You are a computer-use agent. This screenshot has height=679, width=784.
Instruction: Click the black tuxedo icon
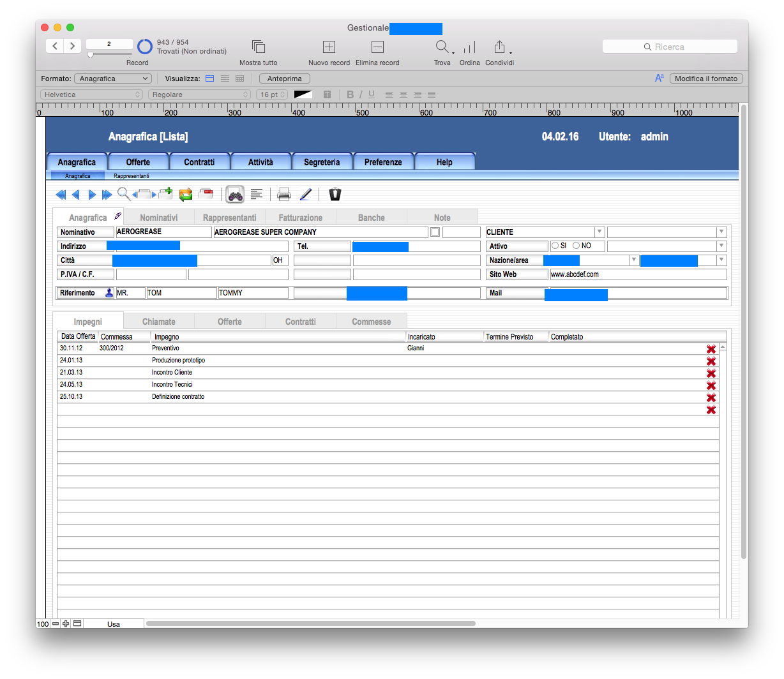pos(335,194)
